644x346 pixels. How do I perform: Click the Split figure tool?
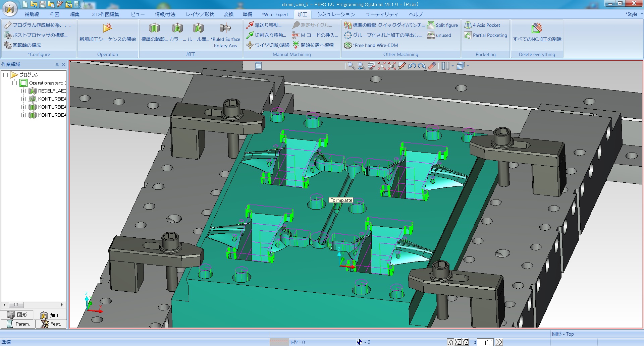click(x=443, y=25)
